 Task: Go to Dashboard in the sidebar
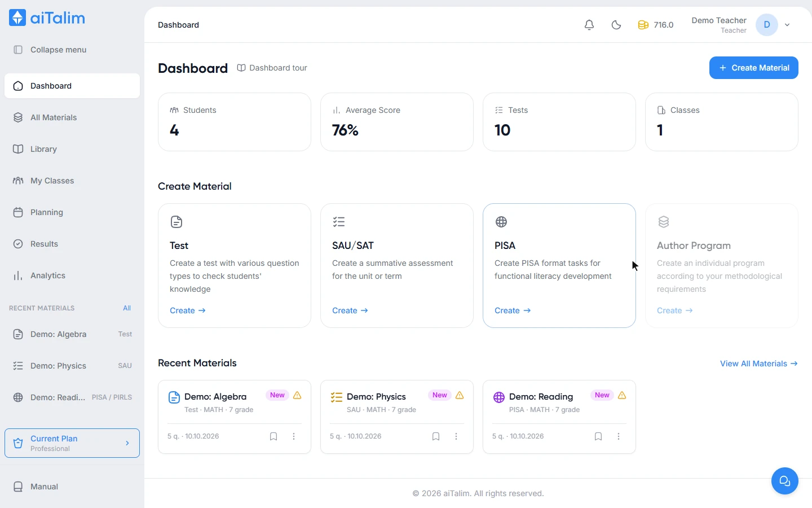click(72, 86)
